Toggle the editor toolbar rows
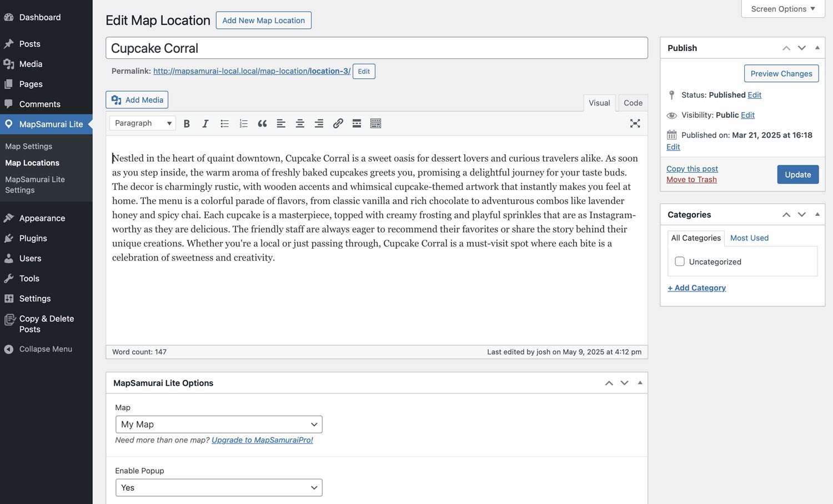Viewport: 833px width, 504px height. coord(375,123)
